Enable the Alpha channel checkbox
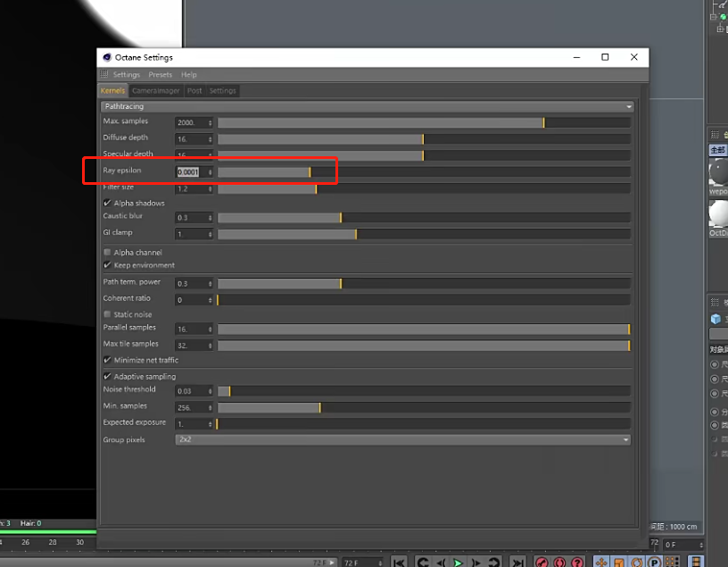This screenshot has width=728, height=567. click(x=107, y=252)
